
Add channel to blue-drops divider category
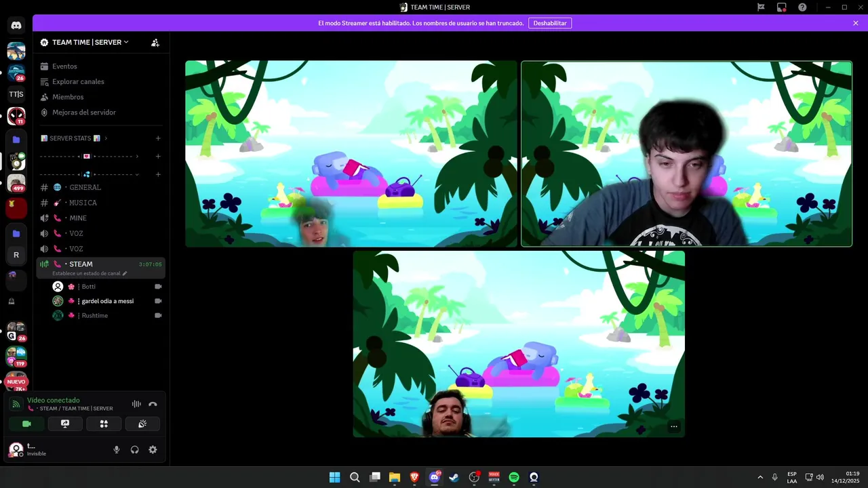point(158,174)
